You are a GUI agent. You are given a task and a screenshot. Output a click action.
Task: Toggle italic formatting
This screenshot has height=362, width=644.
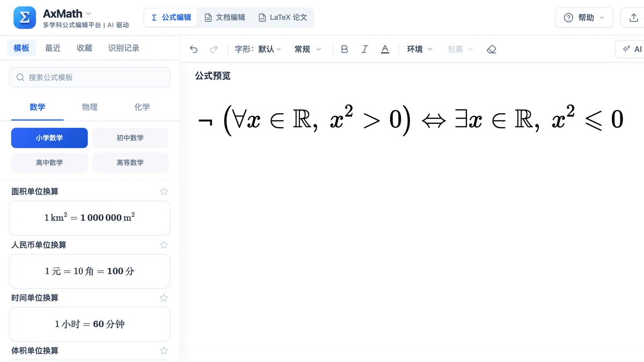pyautogui.click(x=365, y=49)
